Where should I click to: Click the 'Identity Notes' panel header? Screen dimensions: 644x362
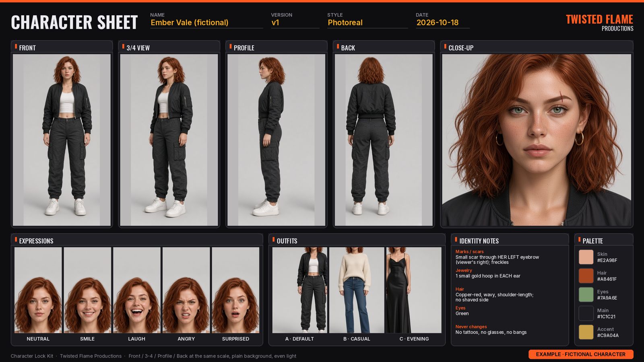coord(510,241)
